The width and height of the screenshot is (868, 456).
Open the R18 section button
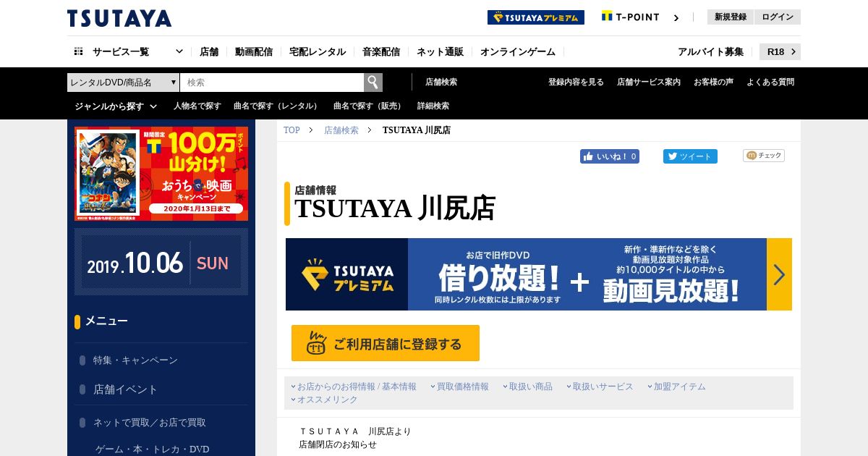point(780,51)
